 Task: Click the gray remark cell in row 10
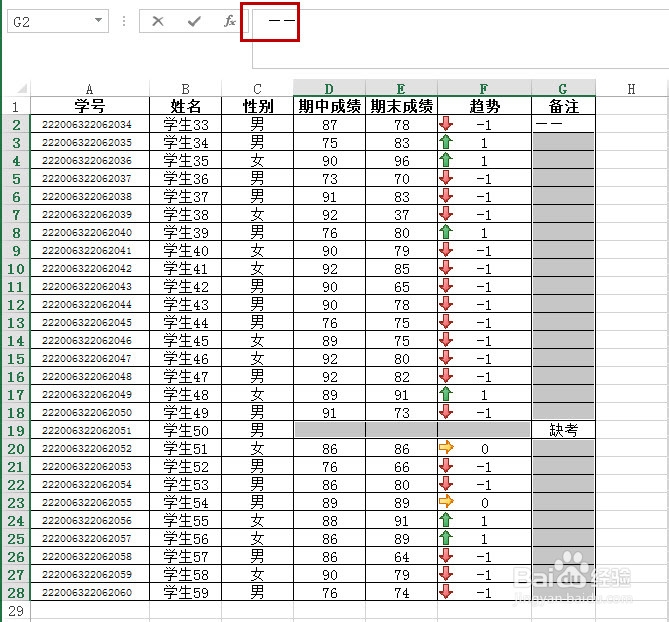pos(563,268)
